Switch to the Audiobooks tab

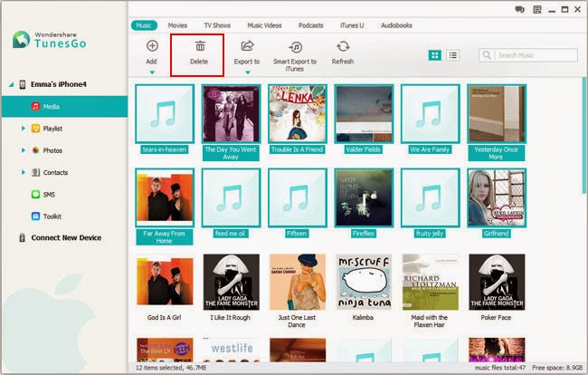pos(396,25)
